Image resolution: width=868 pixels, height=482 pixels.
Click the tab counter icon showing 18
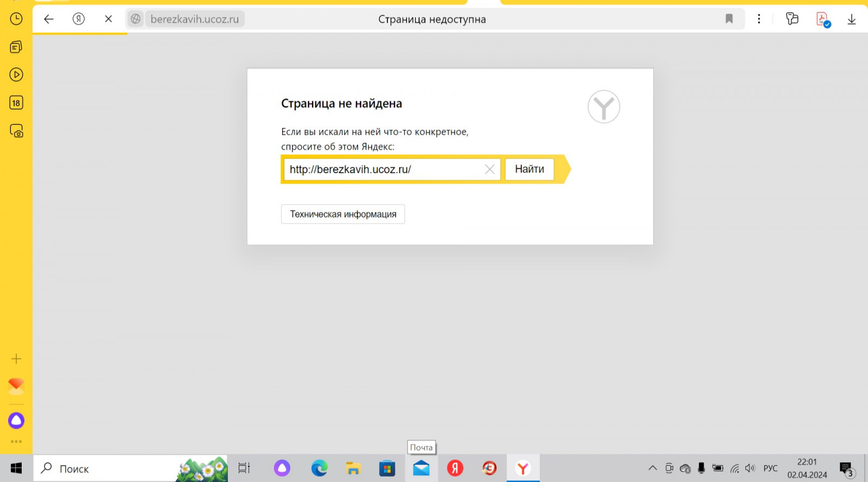(x=16, y=103)
